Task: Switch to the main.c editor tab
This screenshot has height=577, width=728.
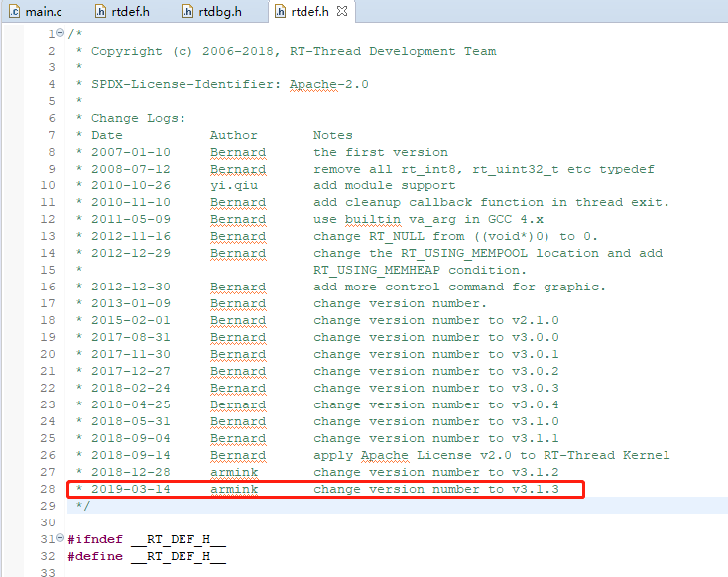Action: pyautogui.click(x=41, y=12)
